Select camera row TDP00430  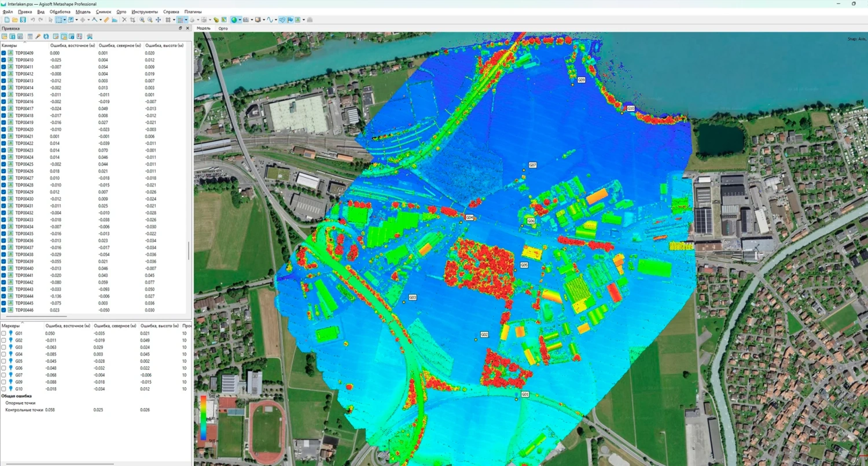click(x=93, y=199)
